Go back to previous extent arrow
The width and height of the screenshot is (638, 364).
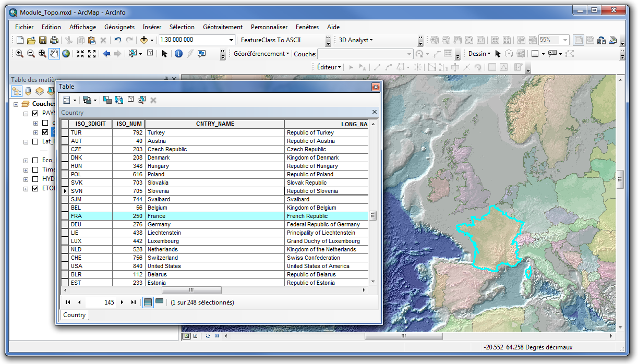click(106, 54)
